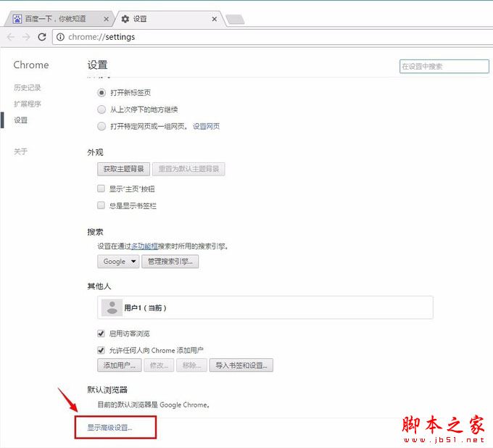The width and height of the screenshot is (493, 448).
Task: Click 添加用户 button
Action: click(x=120, y=365)
